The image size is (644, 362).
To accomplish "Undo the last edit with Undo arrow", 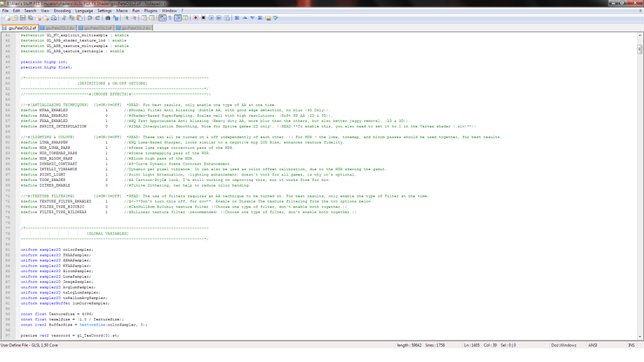I will (89, 18).
